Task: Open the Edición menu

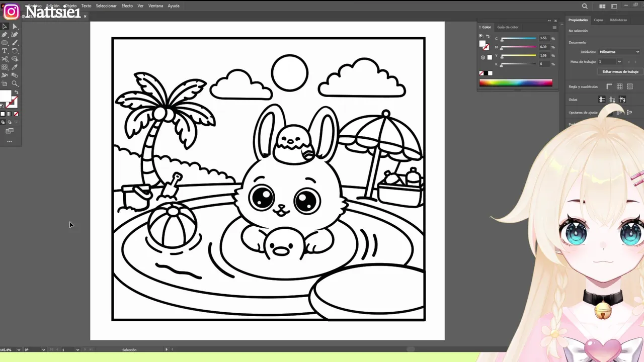Action: click(53, 6)
